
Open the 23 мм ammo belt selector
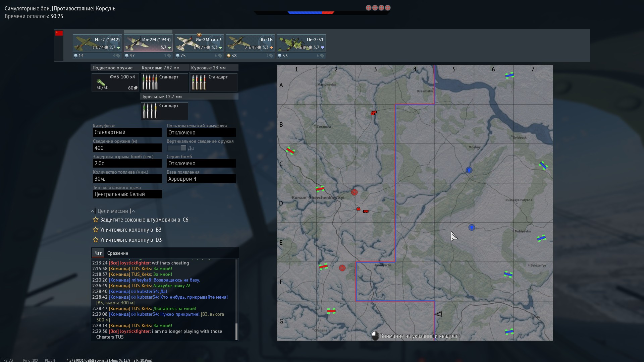(213, 82)
